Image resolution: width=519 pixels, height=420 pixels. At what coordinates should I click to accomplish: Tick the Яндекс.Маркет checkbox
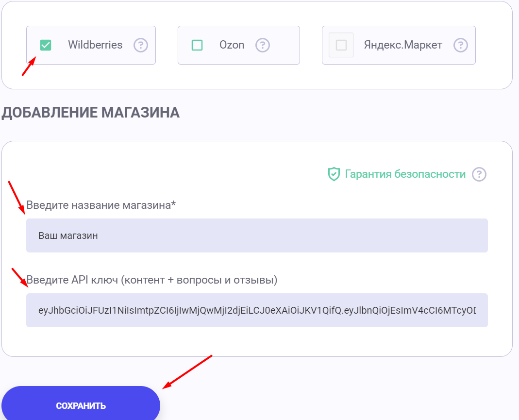click(341, 45)
